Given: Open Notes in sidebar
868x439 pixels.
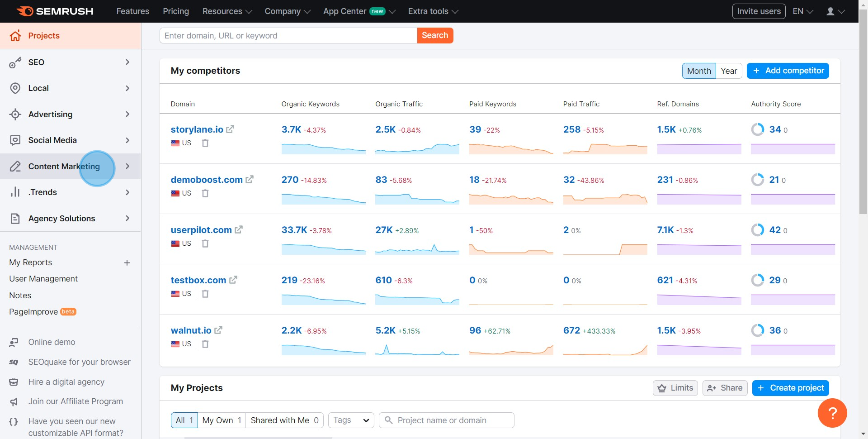Looking at the screenshot, I should point(20,296).
